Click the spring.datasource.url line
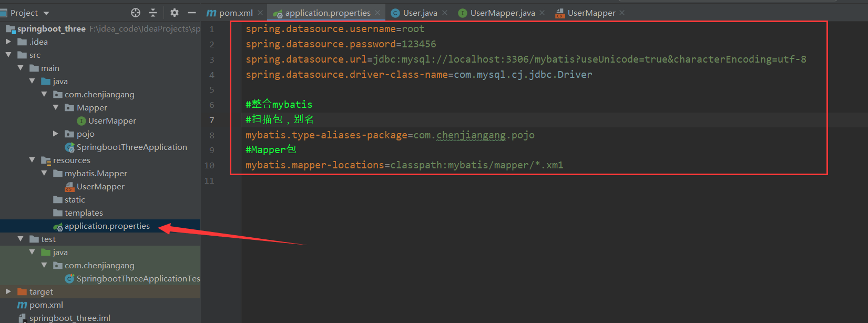 (526, 59)
